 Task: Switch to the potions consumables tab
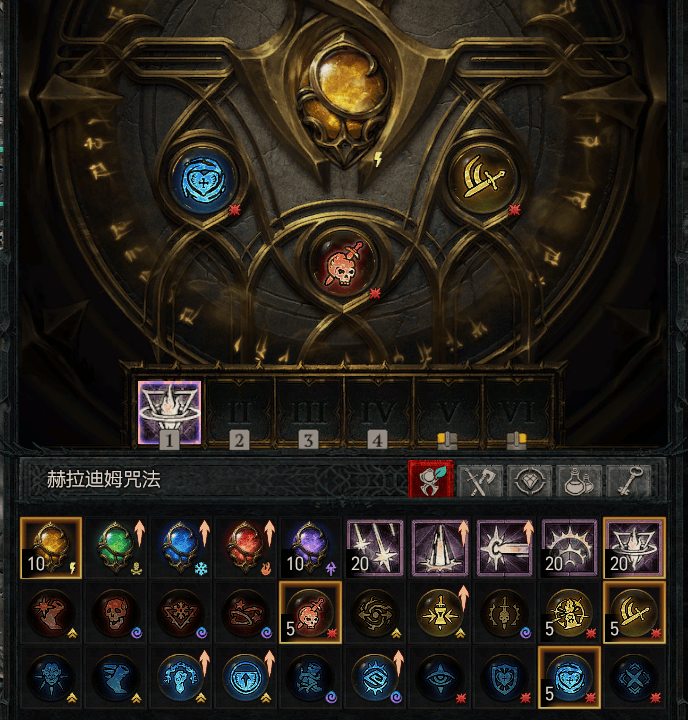[579, 481]
